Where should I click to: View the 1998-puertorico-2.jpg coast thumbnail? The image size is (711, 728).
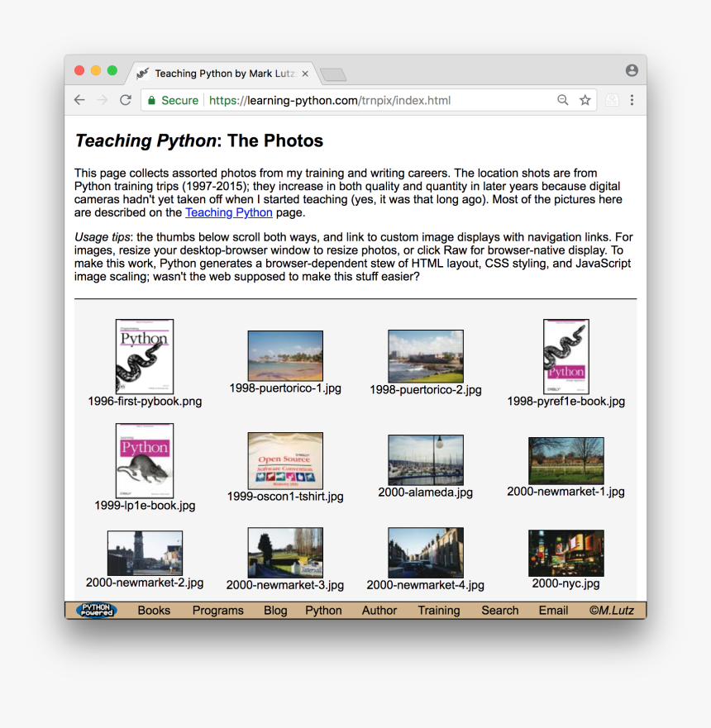[x=426, y=356]
